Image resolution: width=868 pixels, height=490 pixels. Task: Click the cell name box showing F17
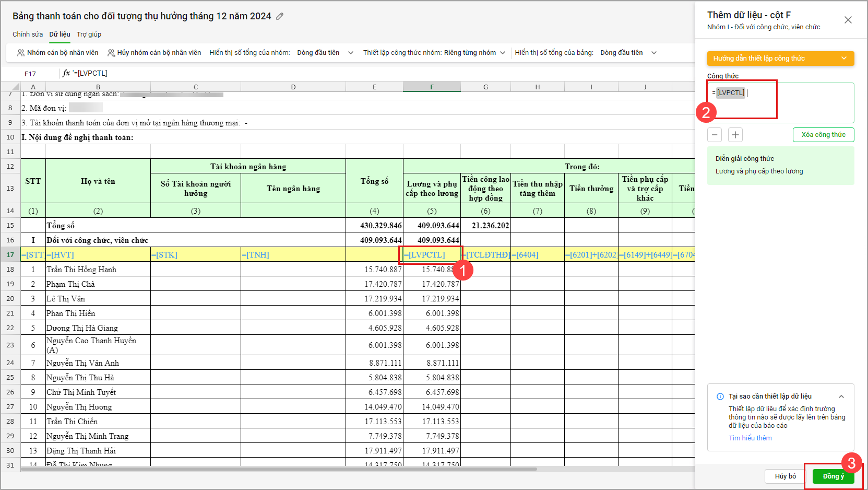(30, 74)
